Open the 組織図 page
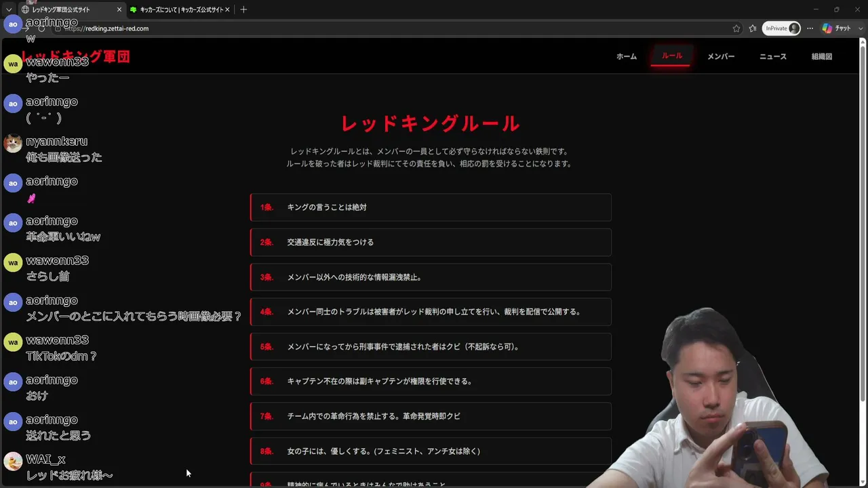 click(822, 56)
